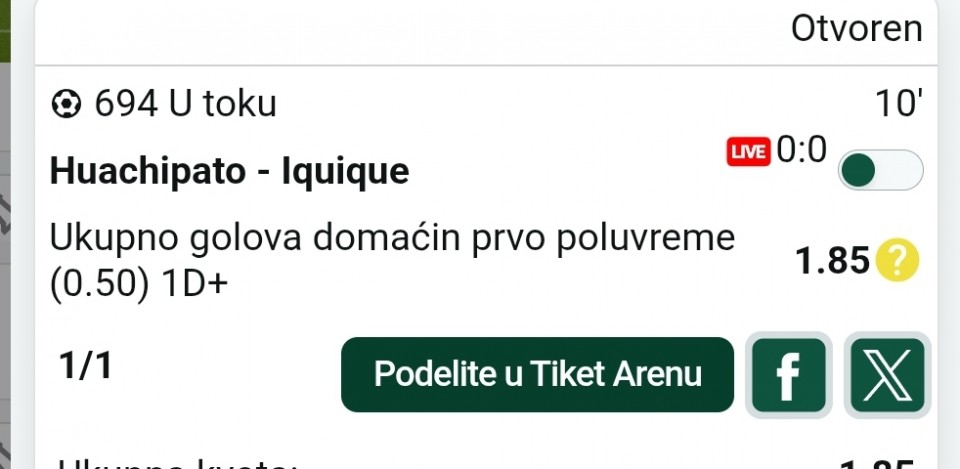Click the soccer ball sport icon
This screenshot has height=469, width=960.
(66, 104)
